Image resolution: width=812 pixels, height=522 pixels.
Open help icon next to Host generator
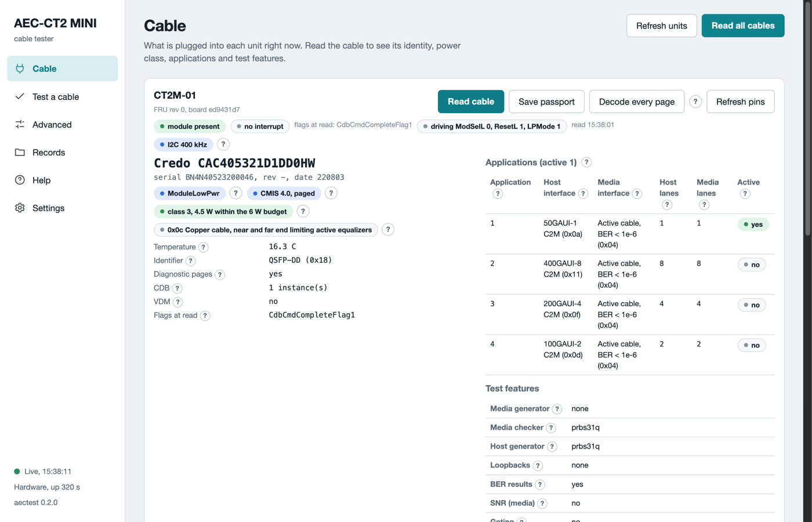click(552, 447)
